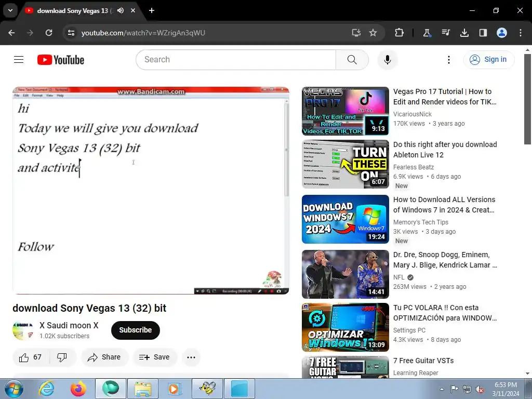Click the video player area

coord(151,191)
